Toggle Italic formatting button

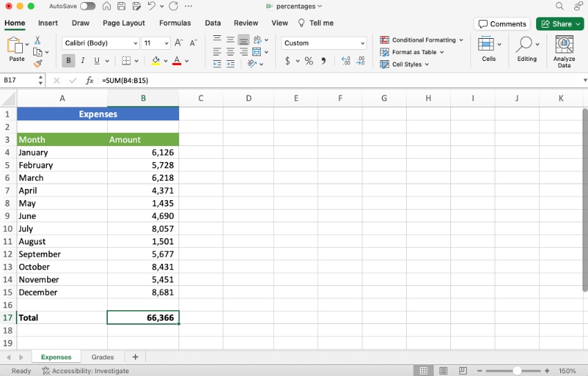[x=82, y=60]
